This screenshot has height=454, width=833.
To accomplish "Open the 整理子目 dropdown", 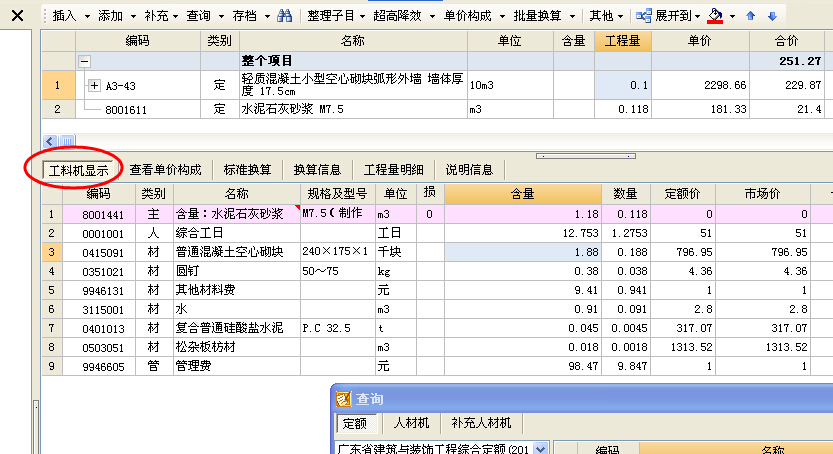I will point(336,16).
